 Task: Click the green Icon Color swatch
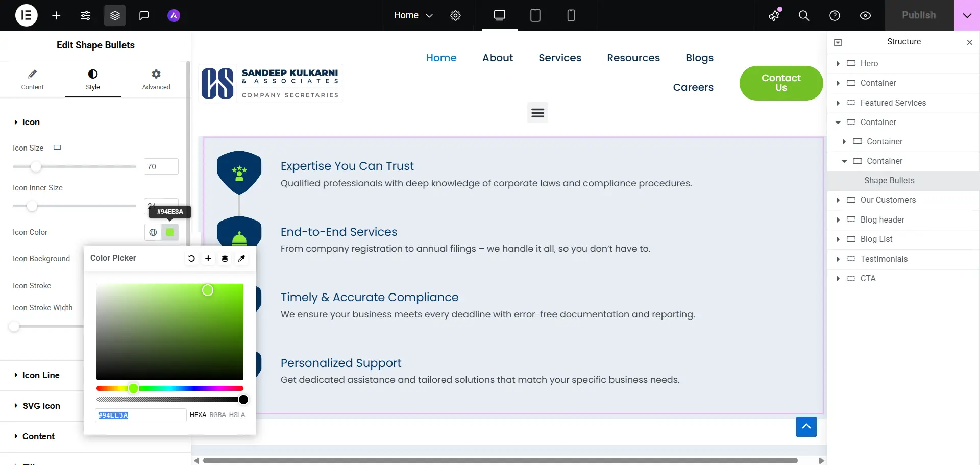point(170,232)
